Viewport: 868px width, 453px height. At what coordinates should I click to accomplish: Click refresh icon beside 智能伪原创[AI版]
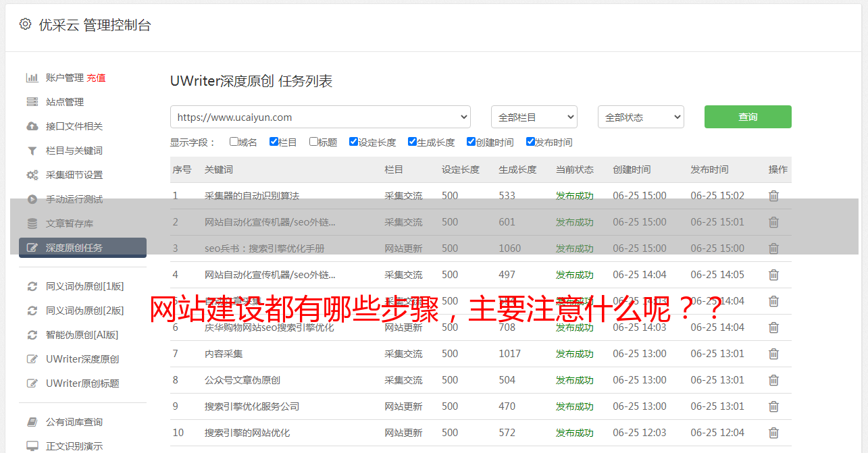click(32, 335)
